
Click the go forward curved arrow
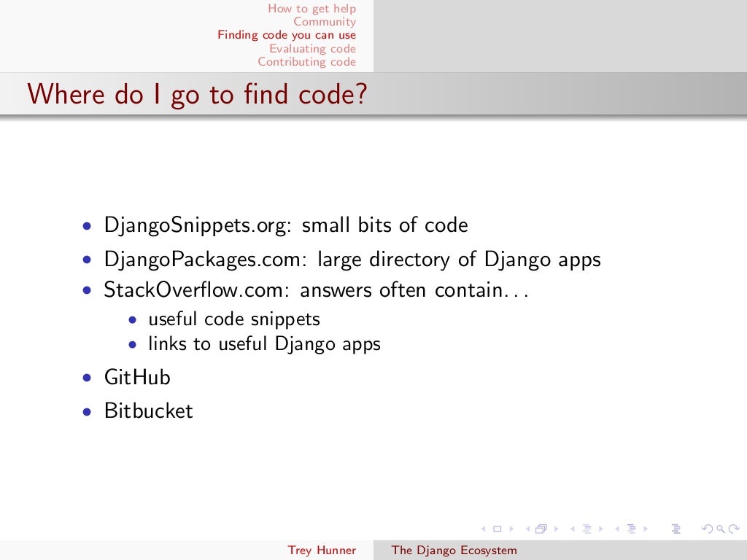point(734,529)
